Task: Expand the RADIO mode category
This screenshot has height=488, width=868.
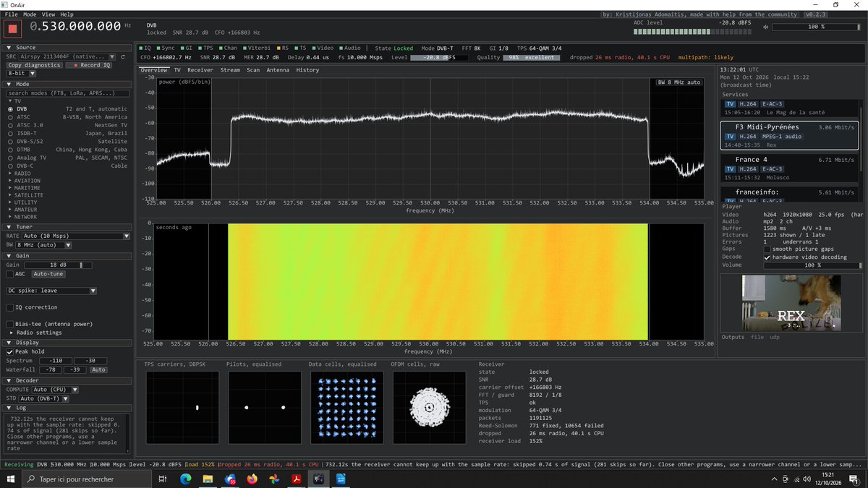Action: coord(19,174)
